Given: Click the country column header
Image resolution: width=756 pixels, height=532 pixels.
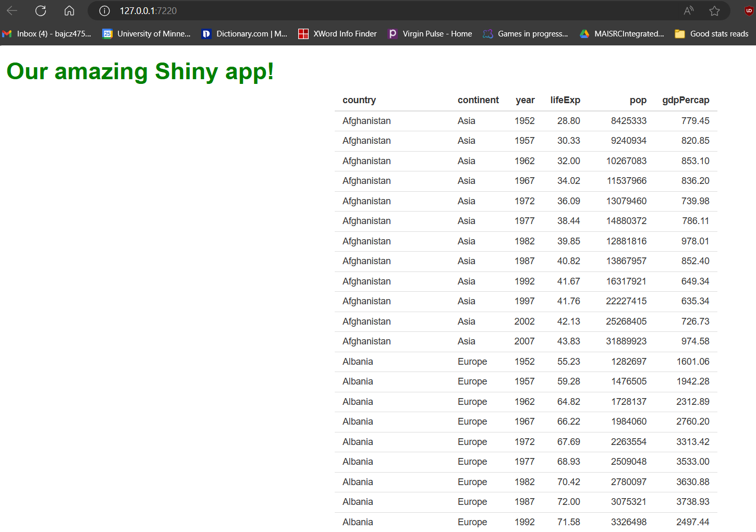Looking at the screenshot, I should pyautogui.click(x=359, y=100).
